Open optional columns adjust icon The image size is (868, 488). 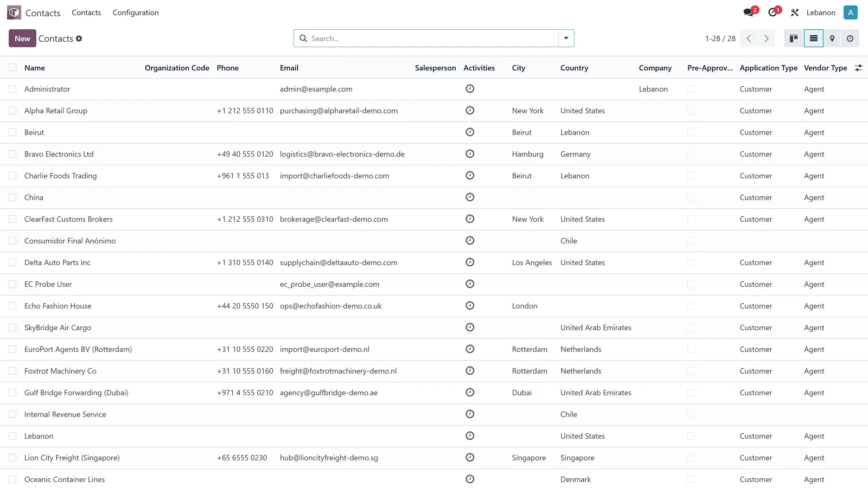858,68
